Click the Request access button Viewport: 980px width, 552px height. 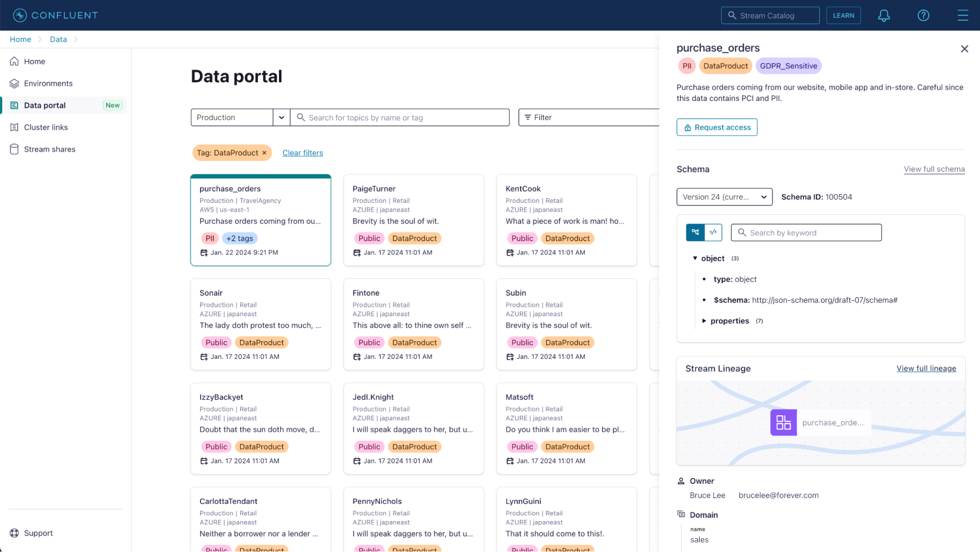click(x=716, y=127)
